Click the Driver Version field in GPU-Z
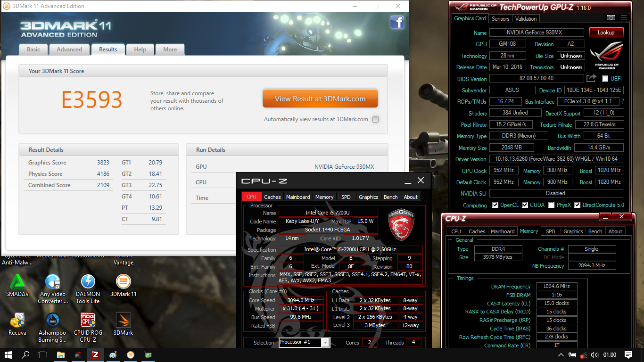Image resolution: width=644 pixels, height=362 pixels. (556, 159)
